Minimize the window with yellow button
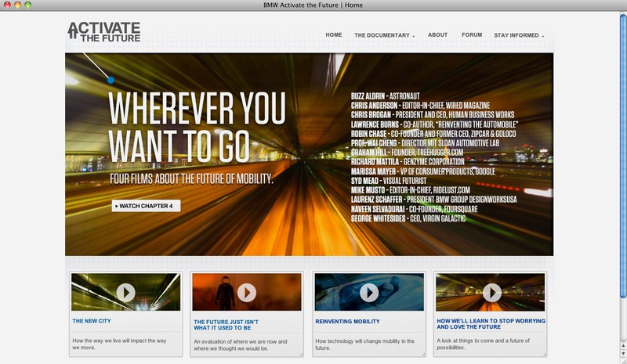The height and width of the screenshot is (364, 627). pos(17,5)
